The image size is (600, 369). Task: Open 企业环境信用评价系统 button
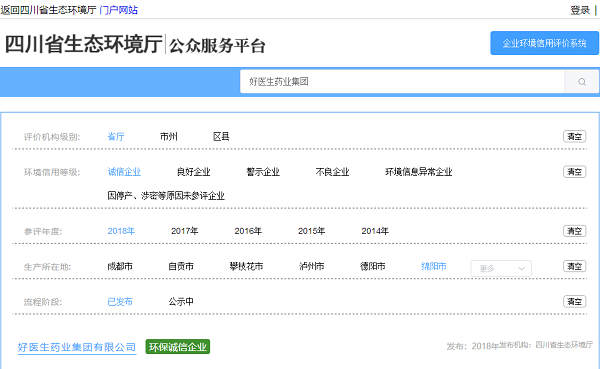545,43
